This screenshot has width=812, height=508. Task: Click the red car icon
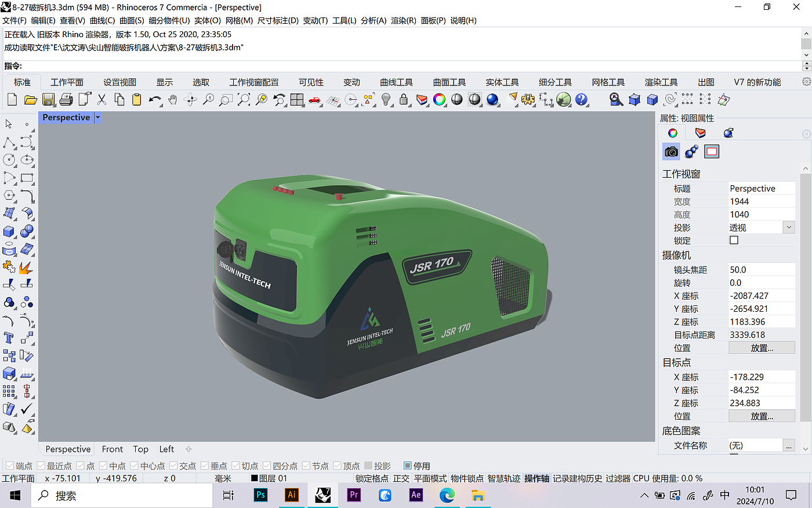(x=315, y=100)
